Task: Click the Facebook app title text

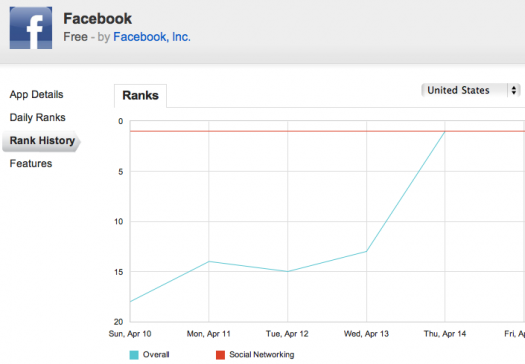Action: [x=98, y=18]
